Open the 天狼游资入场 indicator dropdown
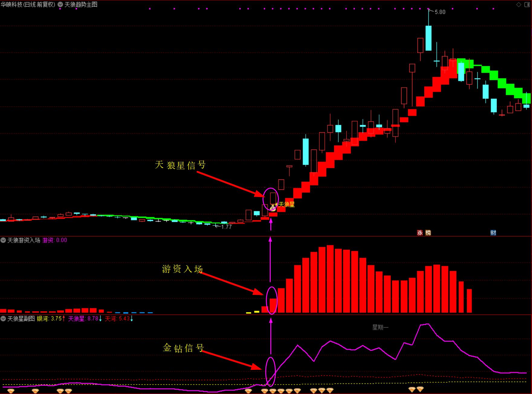The image size is (532, 394). [x=3, y=240]
